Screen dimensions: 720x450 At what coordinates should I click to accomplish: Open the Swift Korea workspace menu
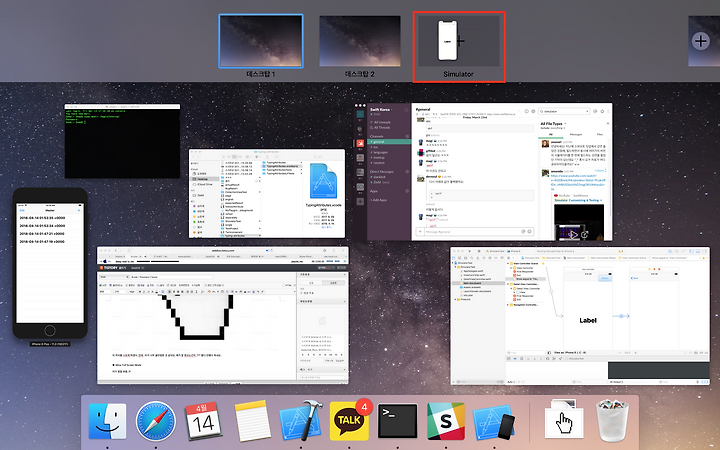tap(381, 110)
